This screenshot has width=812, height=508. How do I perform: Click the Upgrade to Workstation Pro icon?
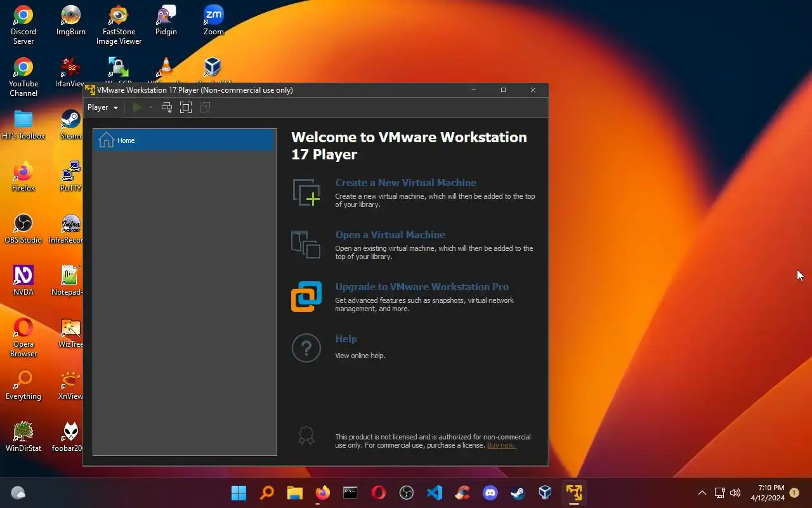(306, 297)
